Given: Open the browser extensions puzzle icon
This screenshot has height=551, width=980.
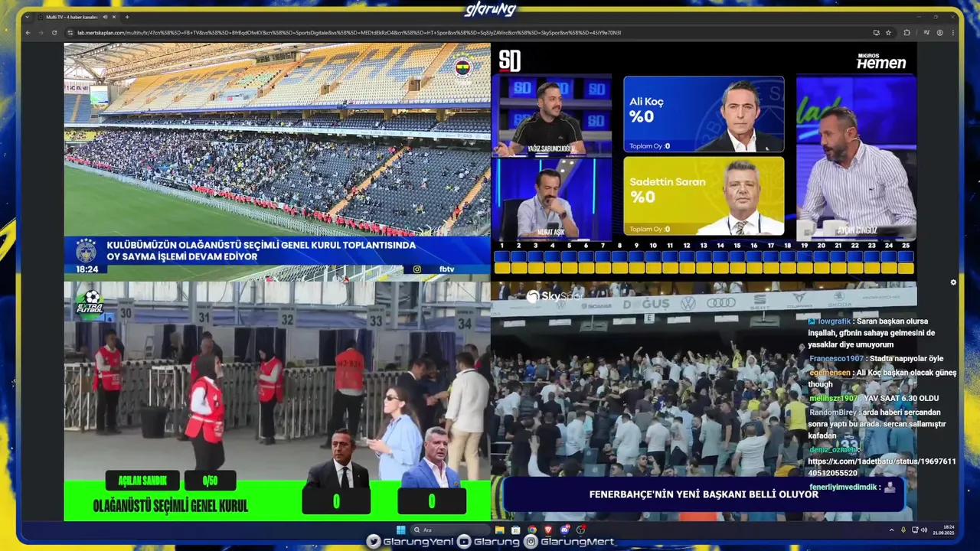Looking at the screenshot, I should pyautogui.click(x=906, y=33).
